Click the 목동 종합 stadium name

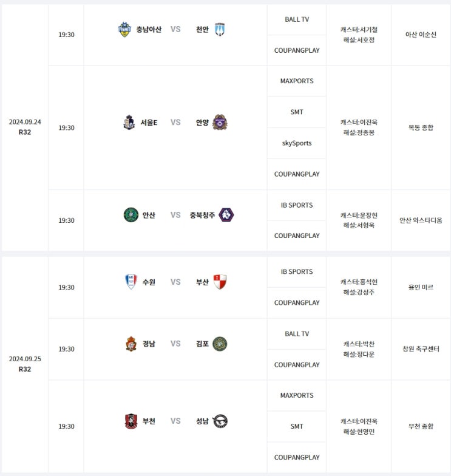coord(421,127)
